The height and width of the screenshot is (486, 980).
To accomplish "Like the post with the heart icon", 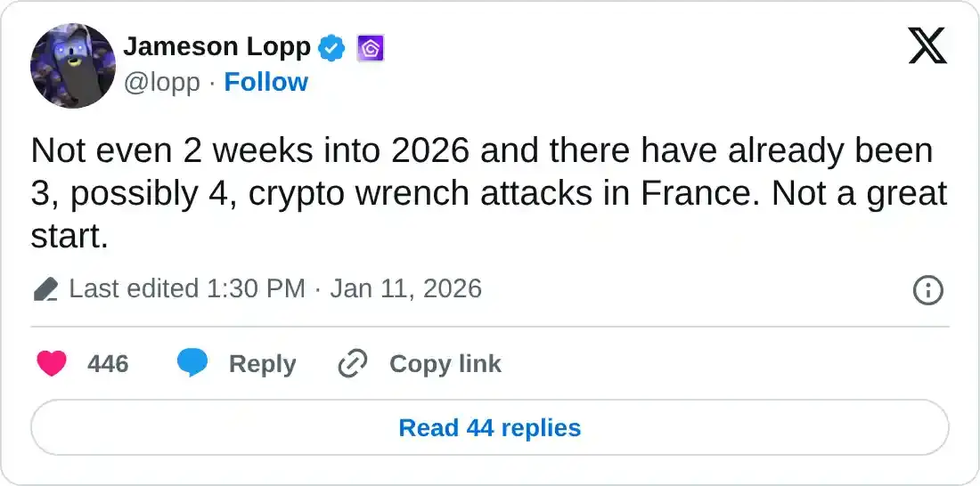I will tap(52, 363).
